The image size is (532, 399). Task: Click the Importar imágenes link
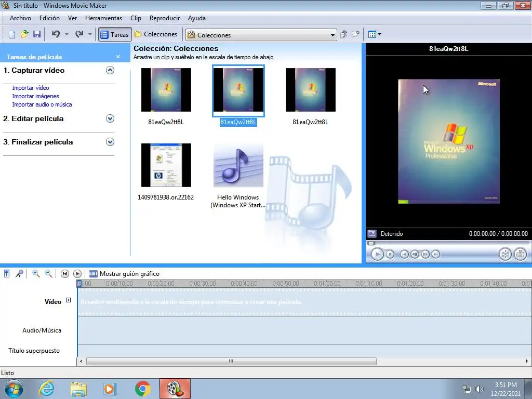36,96
